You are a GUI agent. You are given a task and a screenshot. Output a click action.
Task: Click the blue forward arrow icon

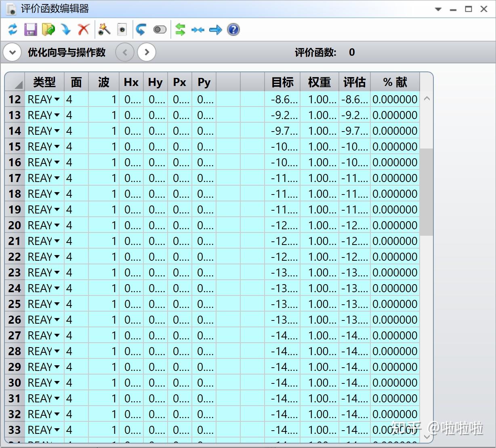pos(215,29)
